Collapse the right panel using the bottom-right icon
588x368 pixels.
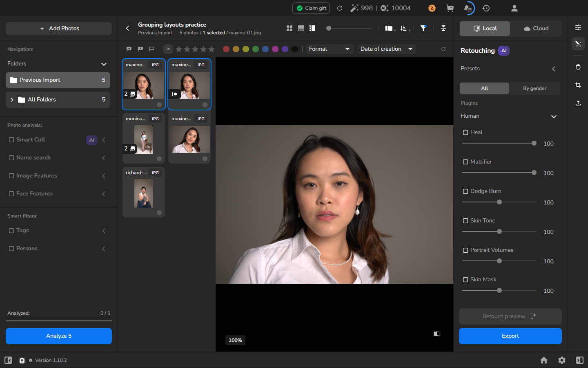point(580,360)
